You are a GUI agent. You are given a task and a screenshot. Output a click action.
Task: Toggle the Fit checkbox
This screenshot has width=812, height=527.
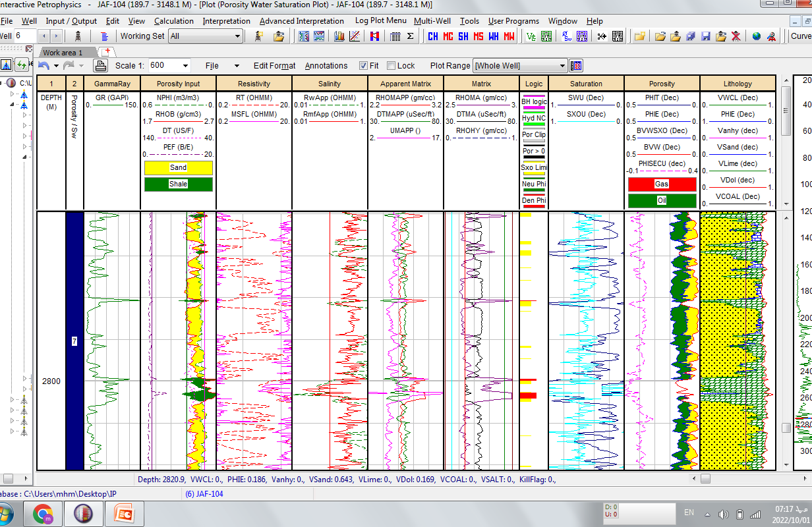click(363, 65)
